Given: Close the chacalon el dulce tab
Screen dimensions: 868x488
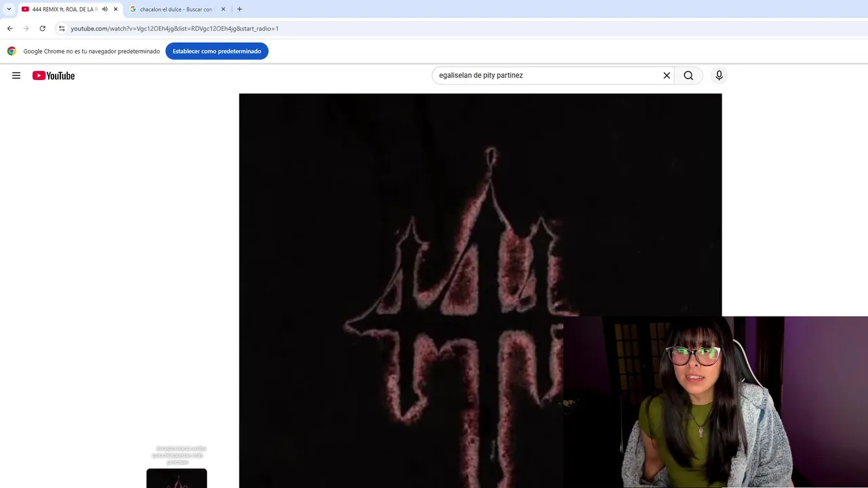Looking at the screenshot, I should point(223,9).
